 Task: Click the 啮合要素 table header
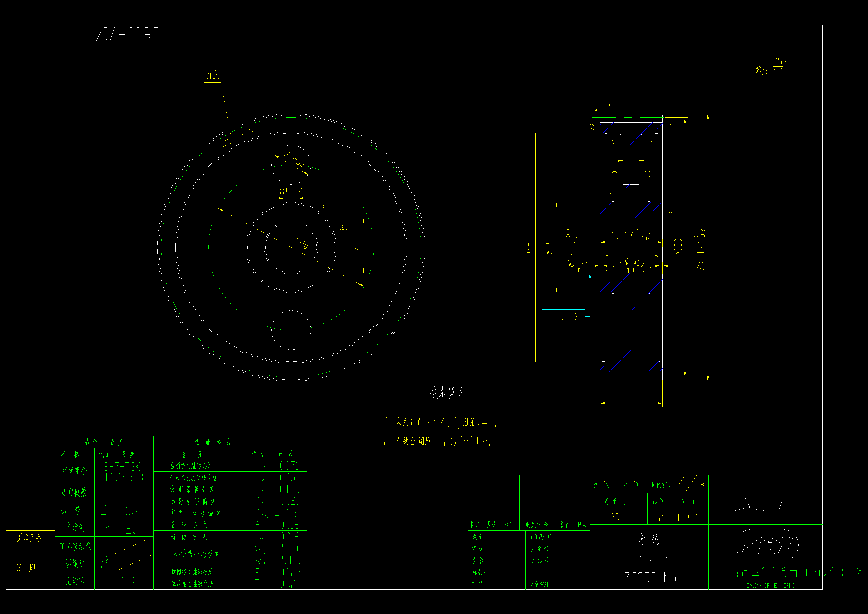(104, 442)
